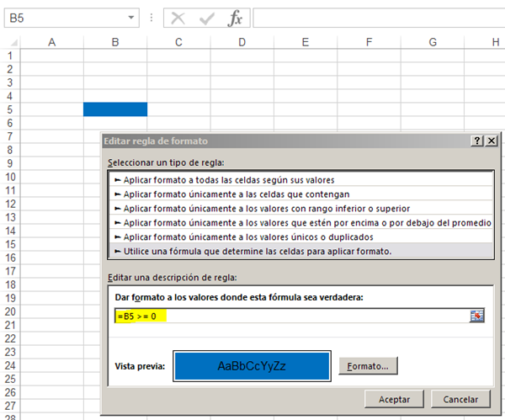Click the range selector icon in formula field

click(x=476, y=316)
